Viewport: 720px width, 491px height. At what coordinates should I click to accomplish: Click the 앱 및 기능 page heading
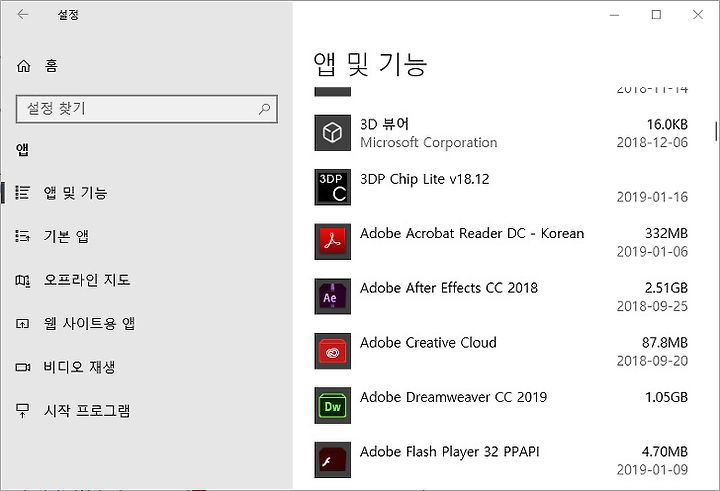[x=370, y=64]
